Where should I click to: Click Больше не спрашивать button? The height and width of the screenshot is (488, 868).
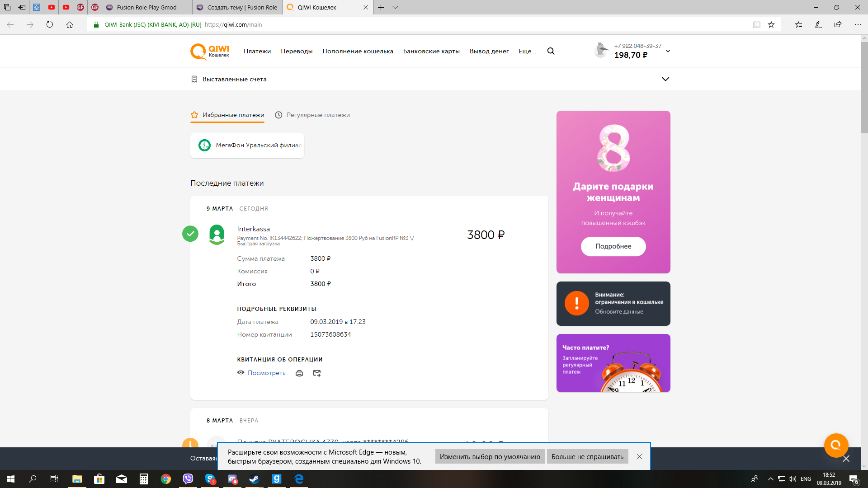(x=587, y=457)
